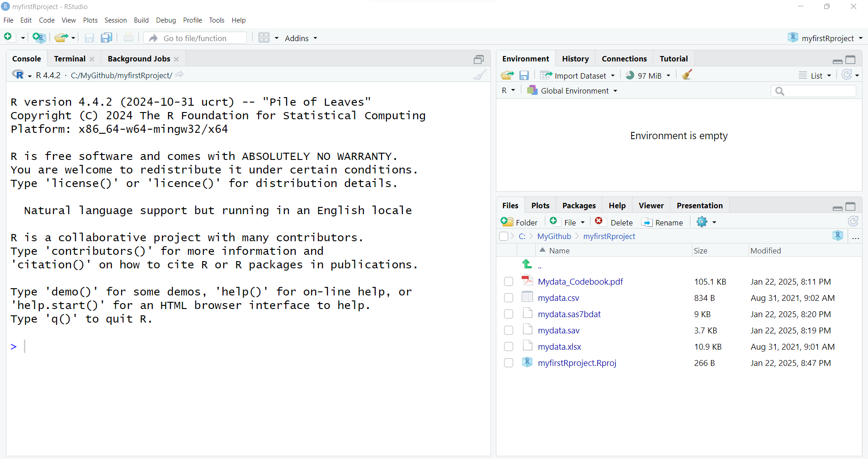The width and height of the screenshot is (868, 459).
Task: Maximize the Console pane icon
Action: (479, 59)
